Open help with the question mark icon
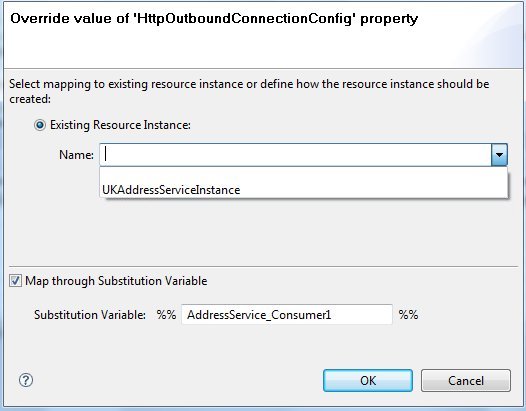 tap(26, 380)
